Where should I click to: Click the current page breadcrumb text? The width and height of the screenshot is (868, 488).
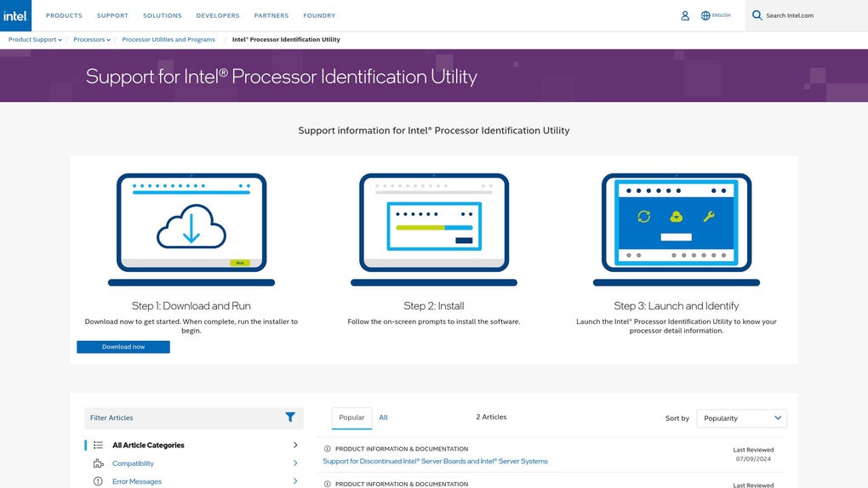coord(286,39)
